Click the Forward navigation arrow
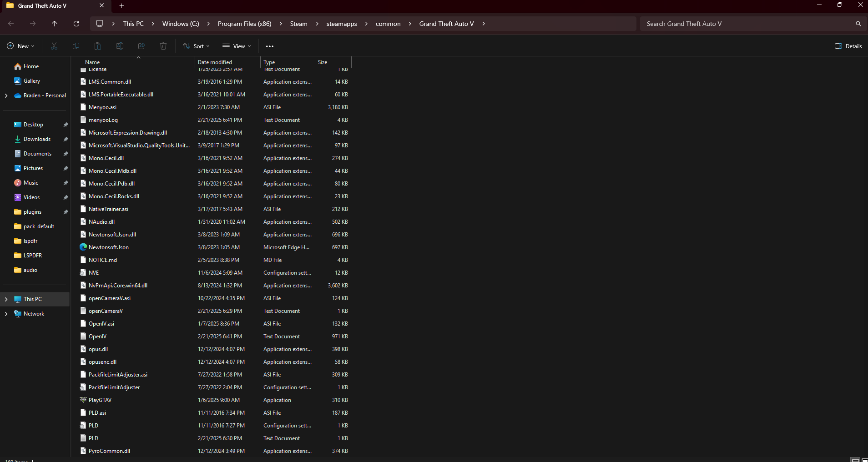 (x=33, y=24)
